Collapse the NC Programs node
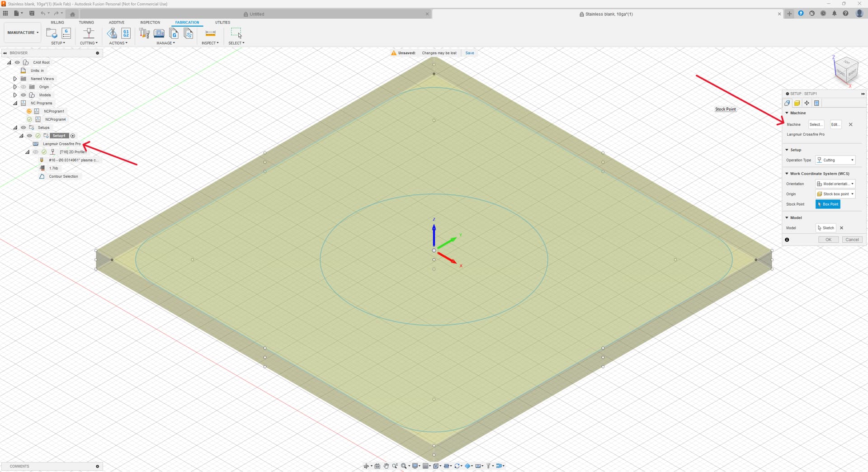Screen dimensions: 868x472 (x=15, y=103)
